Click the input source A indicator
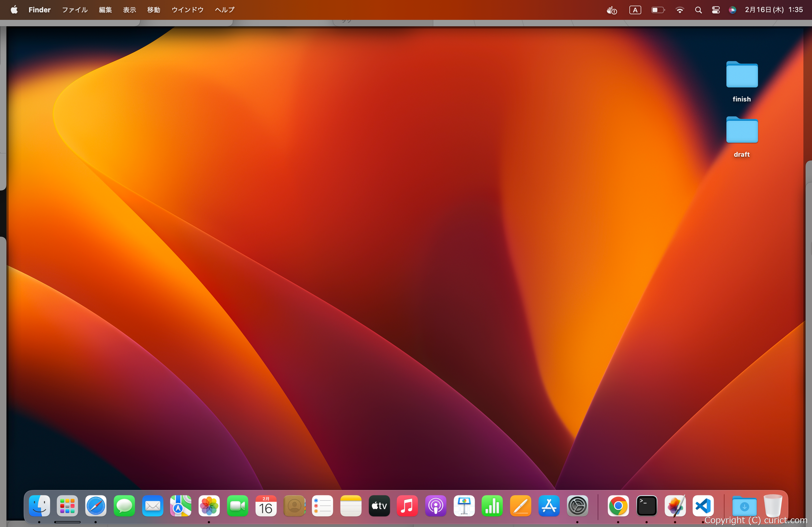 [635, 10]
